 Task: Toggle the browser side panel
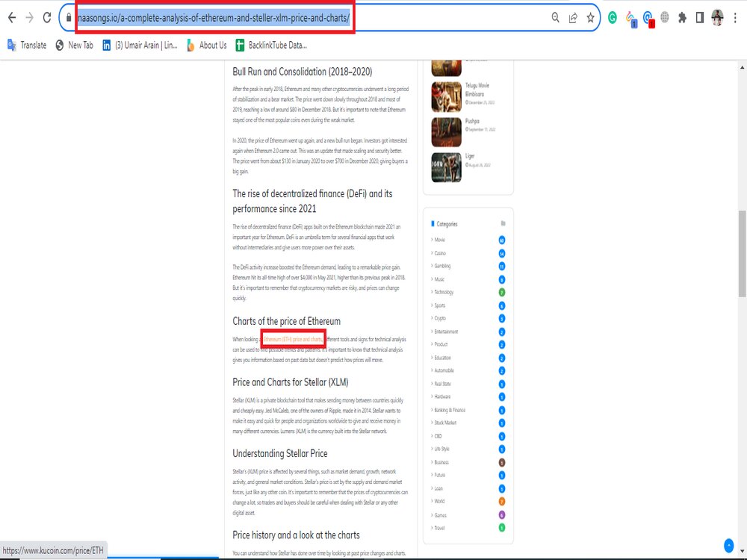tap(699, 18)
